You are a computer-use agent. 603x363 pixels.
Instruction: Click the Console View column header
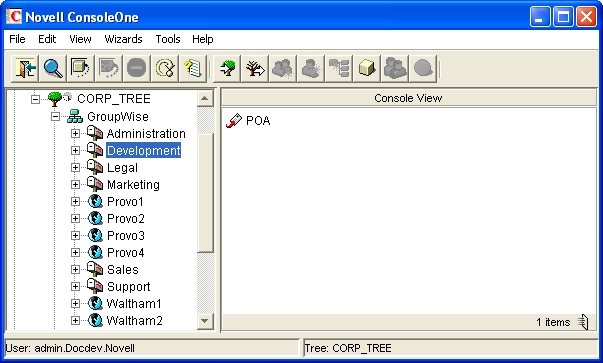click(x=408, y=98)
